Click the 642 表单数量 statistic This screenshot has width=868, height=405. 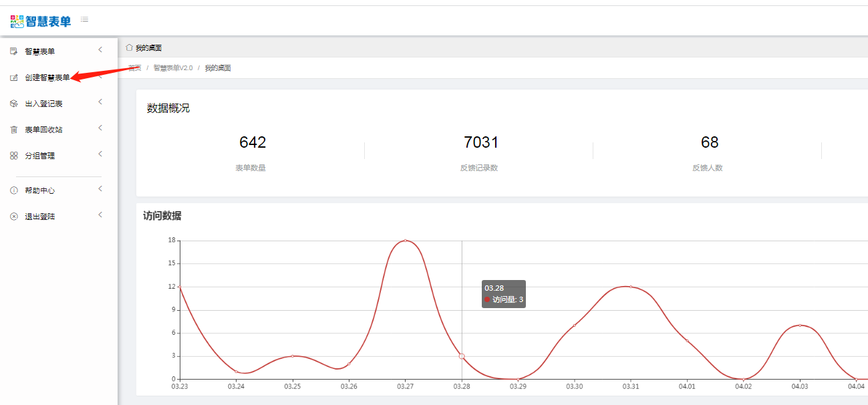click(x=252, y=142)
